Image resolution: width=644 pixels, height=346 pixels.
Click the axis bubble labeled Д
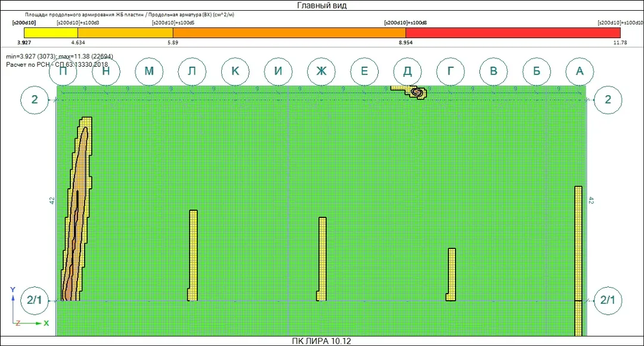pyautogui.click(x=407, y=71)
